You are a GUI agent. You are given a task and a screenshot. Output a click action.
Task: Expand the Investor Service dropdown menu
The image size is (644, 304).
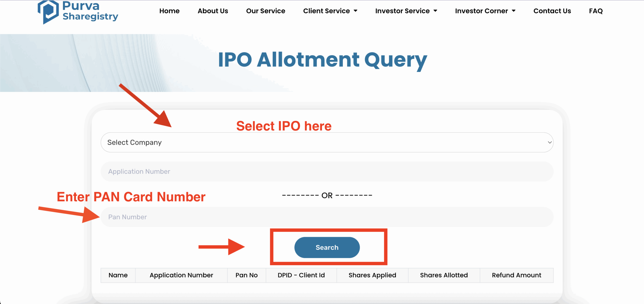click(x=406, y=11)
